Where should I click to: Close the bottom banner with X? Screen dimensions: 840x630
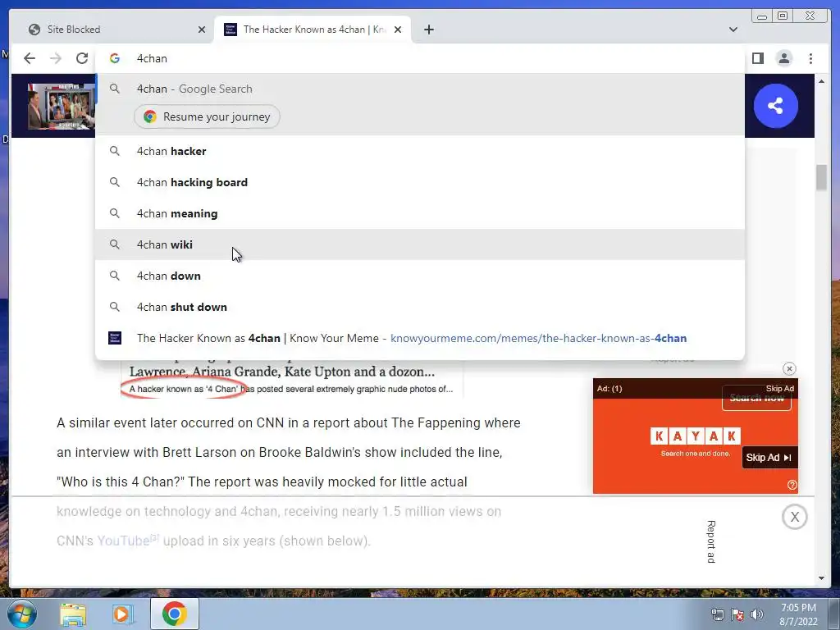pyautogui.click(x=794, y=517)
